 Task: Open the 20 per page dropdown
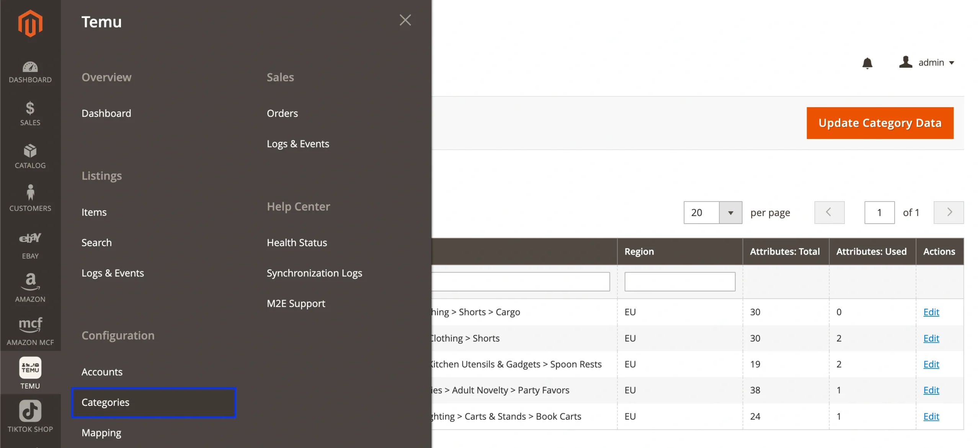[730, 213]
